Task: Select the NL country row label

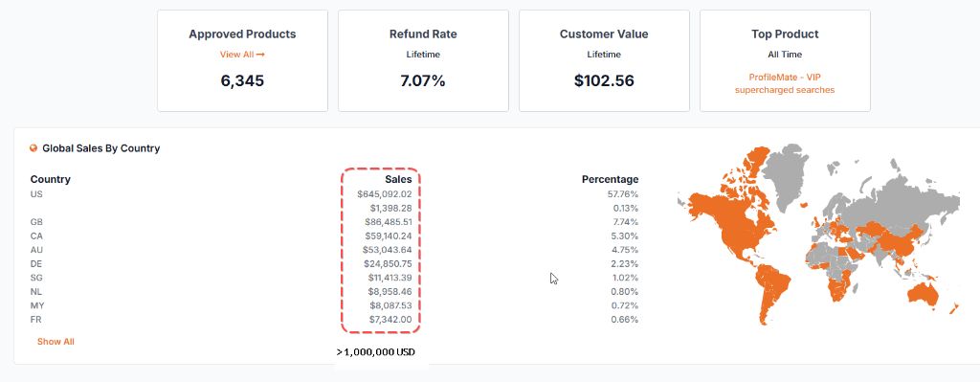Action: (36, 292)
